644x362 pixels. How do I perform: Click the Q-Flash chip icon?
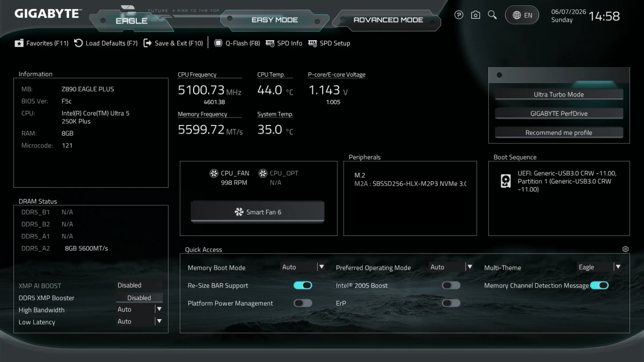tap(218, 43)
